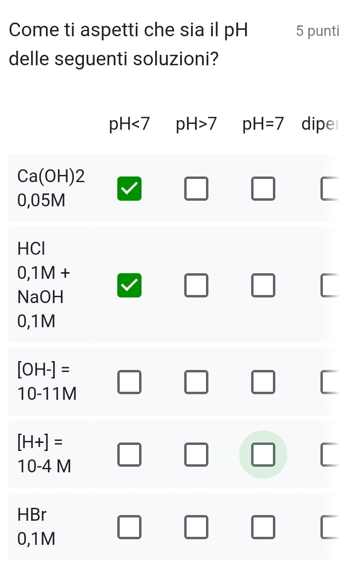Screen dimensions: 364x588
Task: Check pH>7 for [OH-] = 10-11M
Action: [x=196, y=382]
